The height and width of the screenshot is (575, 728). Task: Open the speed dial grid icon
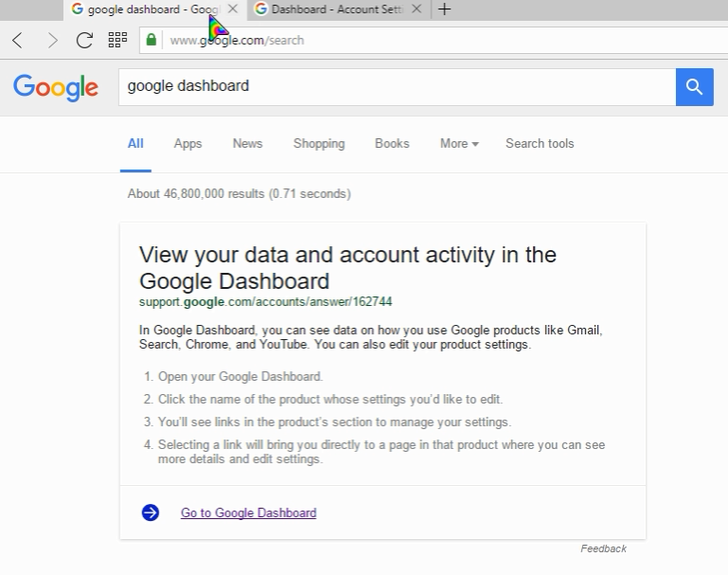pyautogui.click(x=117, y=40)
